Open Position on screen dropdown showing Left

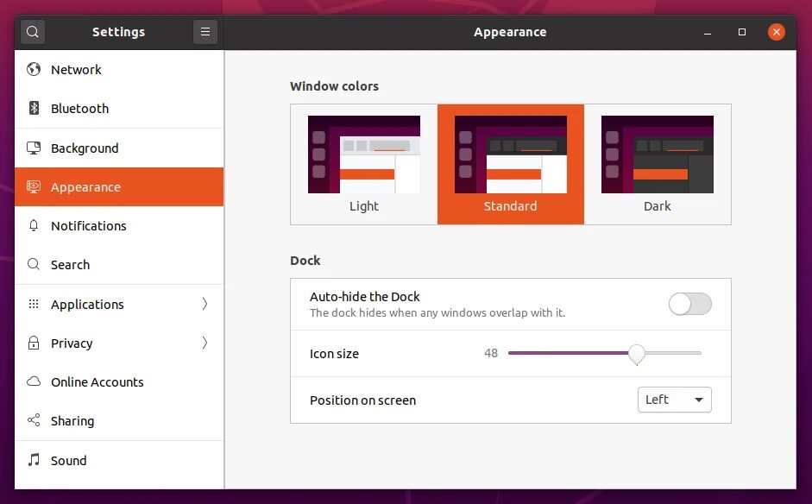click(x=674, y=400)
